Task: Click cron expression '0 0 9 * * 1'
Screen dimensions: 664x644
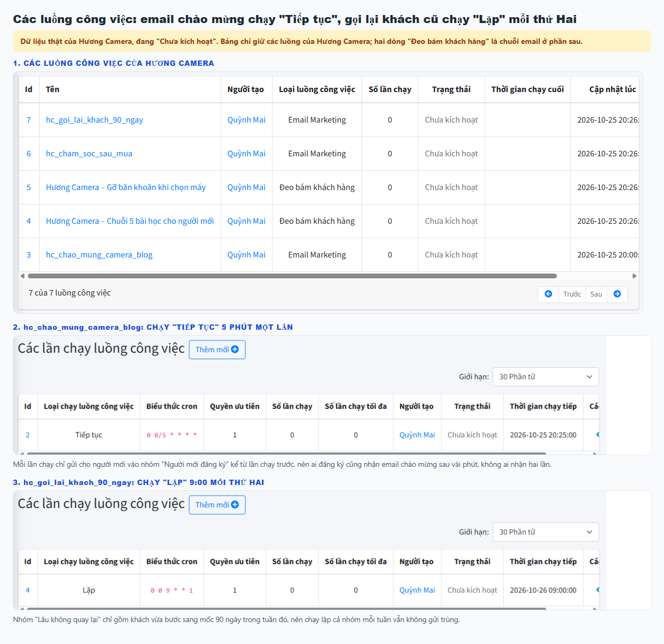Action: point(172,590)
